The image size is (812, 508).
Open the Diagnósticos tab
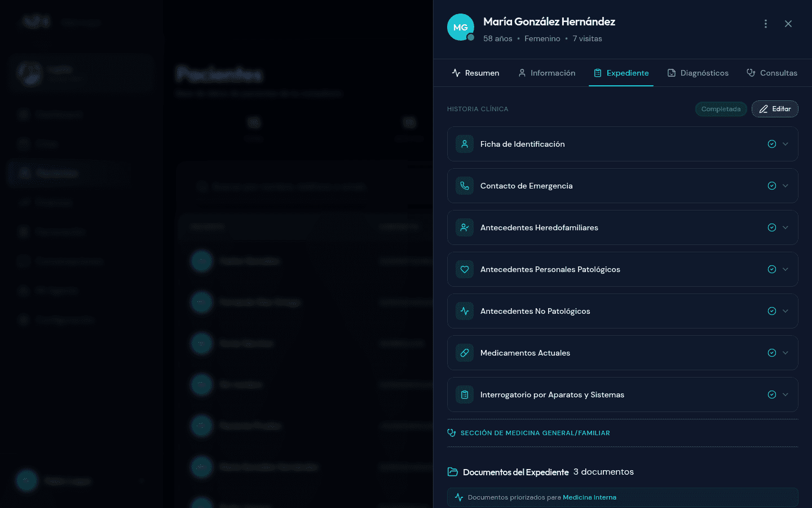click(698, 73)
